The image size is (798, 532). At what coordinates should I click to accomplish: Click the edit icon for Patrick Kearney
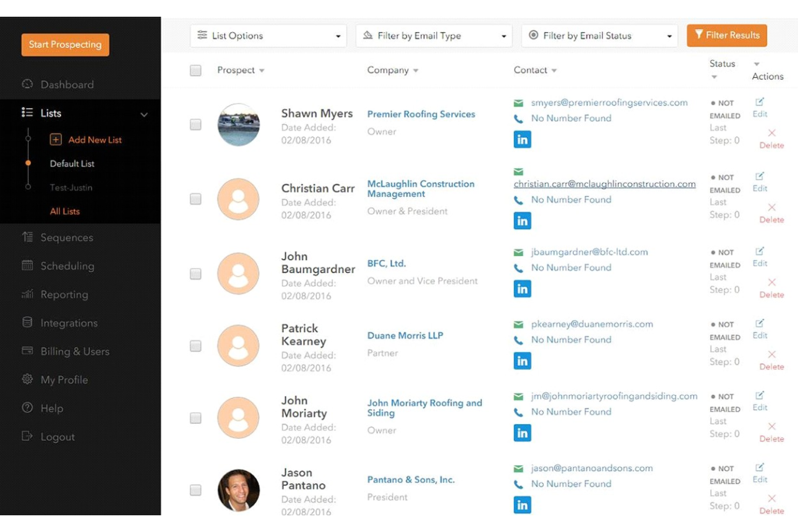tap(759, 323)
